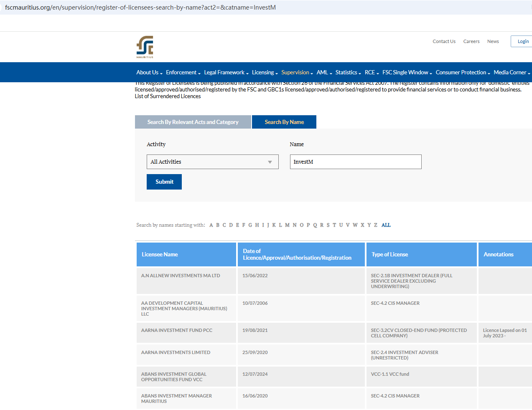Select AARNA INVESTMENT FUND PCC licensee

[177, 330]
